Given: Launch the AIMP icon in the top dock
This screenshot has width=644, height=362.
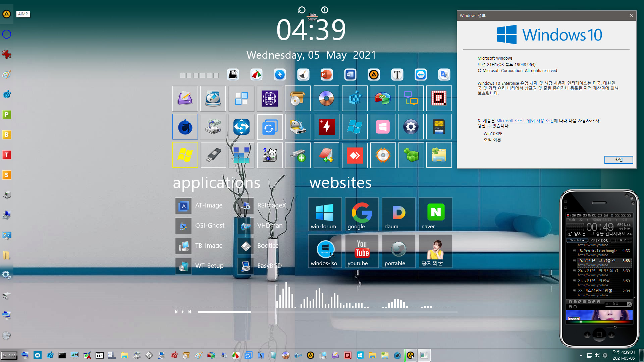Looking at the screenshot, I should pos(374,74).
